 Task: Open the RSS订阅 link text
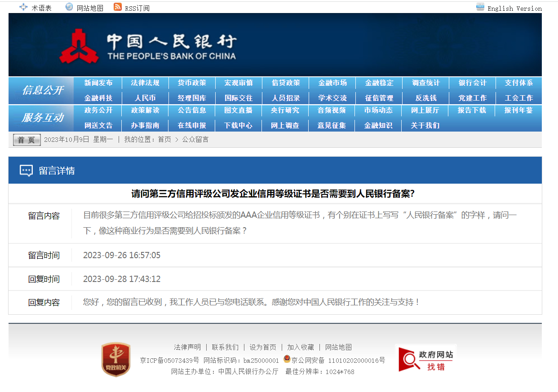(137, 8)
